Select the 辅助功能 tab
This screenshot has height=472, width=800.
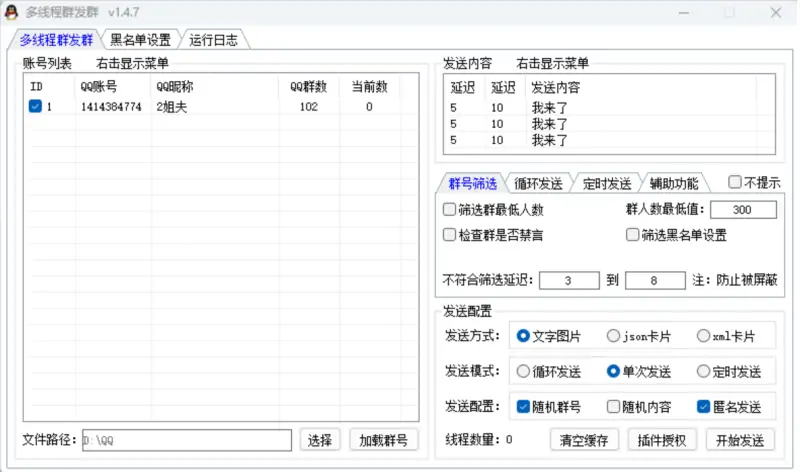click(x=674, y=183)
